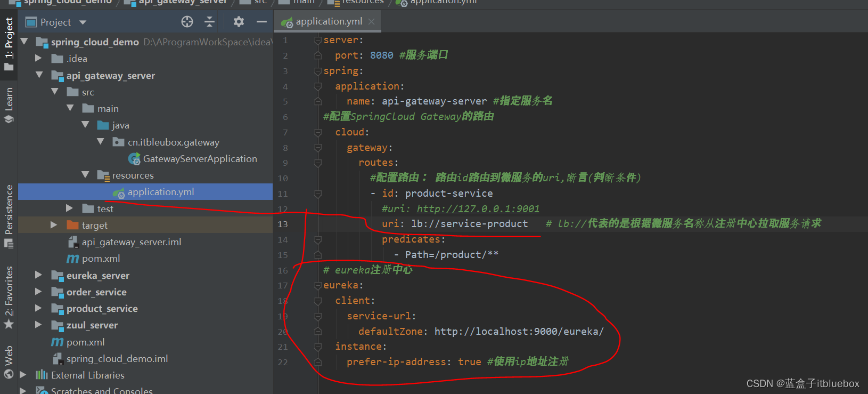The image size is (868, 394).
Task: Click the api_gateway_server.iml file icon
Action: point(73,242)
